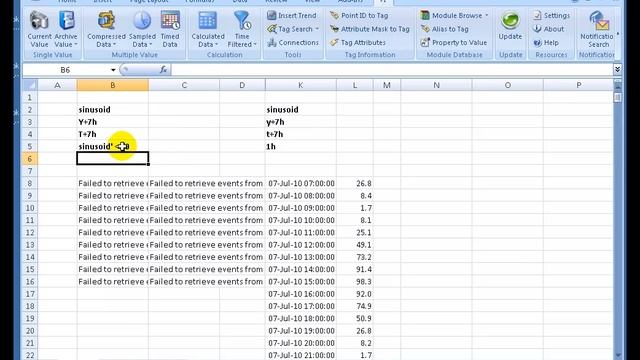
Task: Select the Compressed Data icon
Action: (106, 21)
